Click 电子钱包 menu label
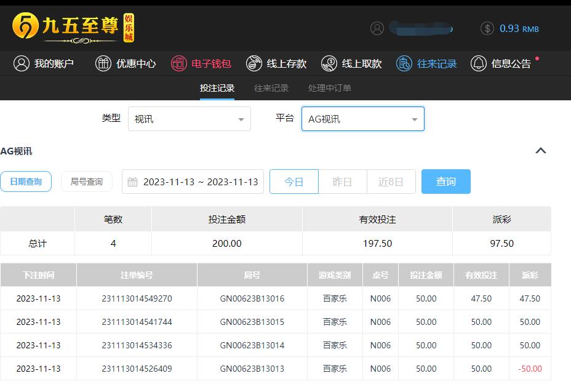This screenshot has height=392, width=571. coord(211,64)
